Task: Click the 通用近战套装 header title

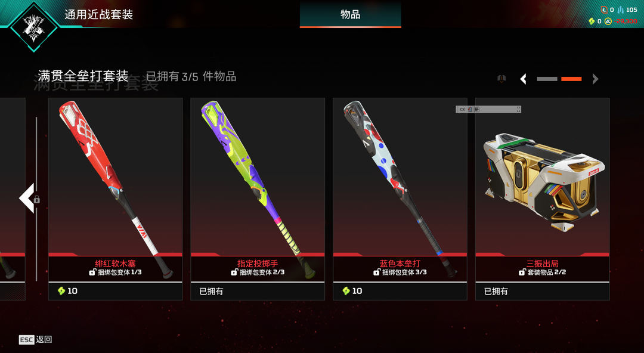Action: (98, 14)
